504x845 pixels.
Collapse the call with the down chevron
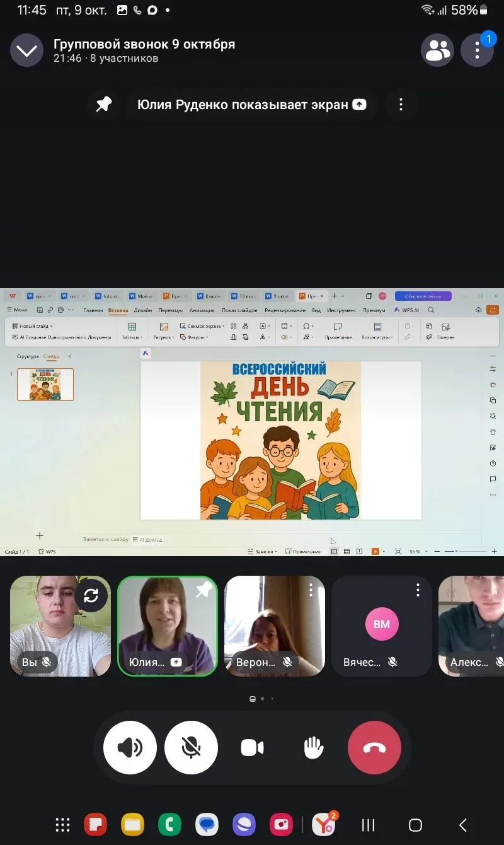click(26, 50)
